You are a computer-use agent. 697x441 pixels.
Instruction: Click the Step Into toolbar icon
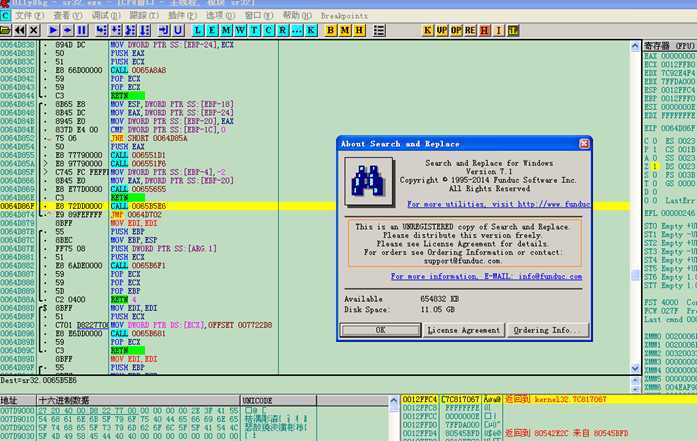[x=101, y=30]
